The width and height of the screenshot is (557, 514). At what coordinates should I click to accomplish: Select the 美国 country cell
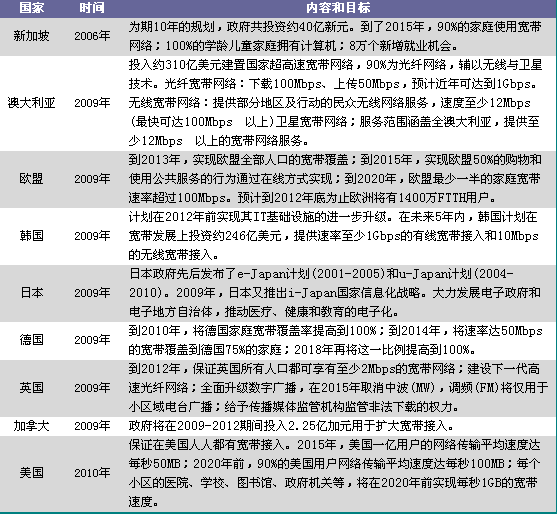pos(32,473)
